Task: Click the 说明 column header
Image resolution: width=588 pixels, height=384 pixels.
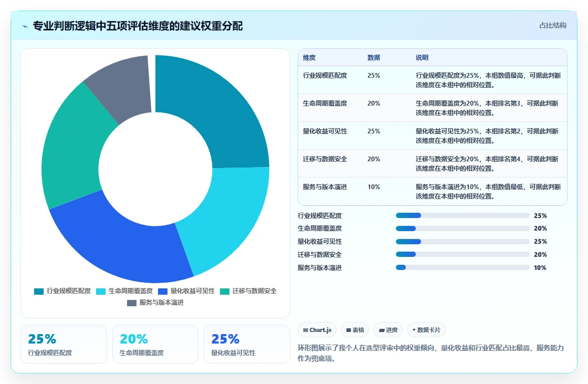Action: pos(422,57)
